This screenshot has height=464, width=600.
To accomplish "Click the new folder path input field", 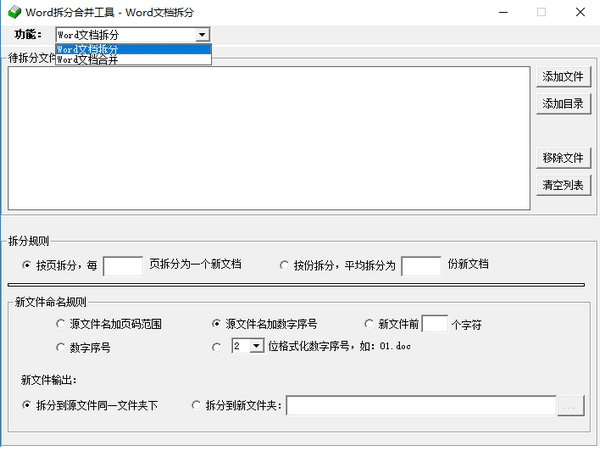I will pyautogui.click(x=421, y=405).
